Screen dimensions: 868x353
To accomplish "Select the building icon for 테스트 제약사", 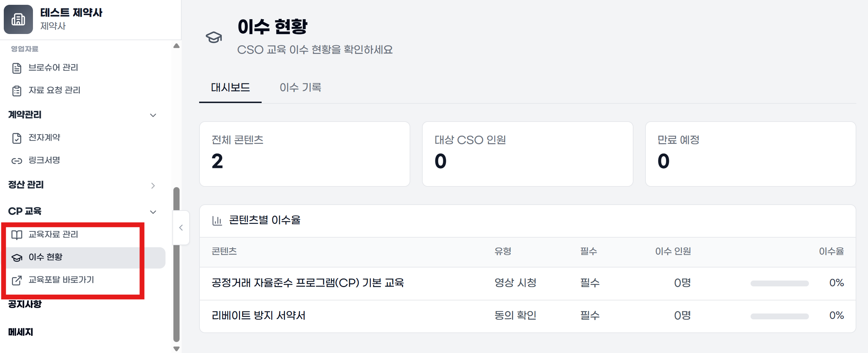I will (x=18, y=20).
